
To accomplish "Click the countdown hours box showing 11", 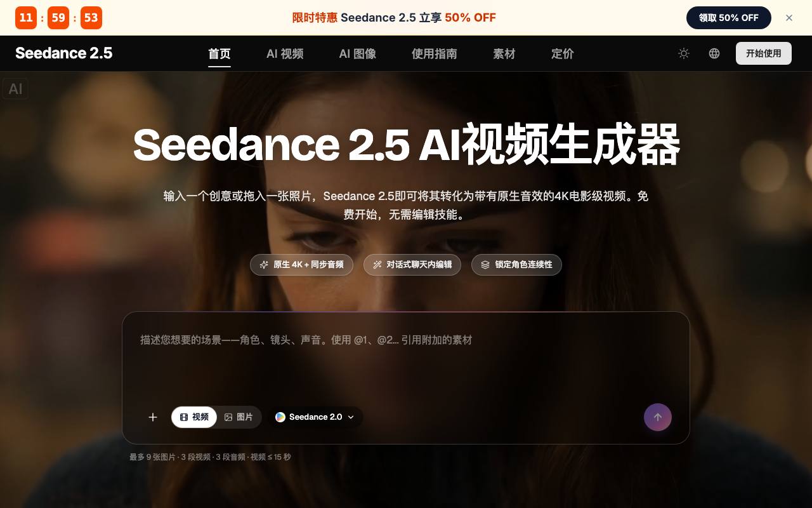I will [x=26, y=18].
